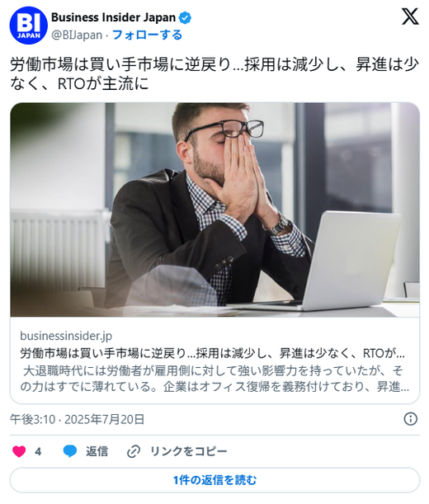
Task: Open the @BIJapan handle link
Action: (x=77, y=35)
